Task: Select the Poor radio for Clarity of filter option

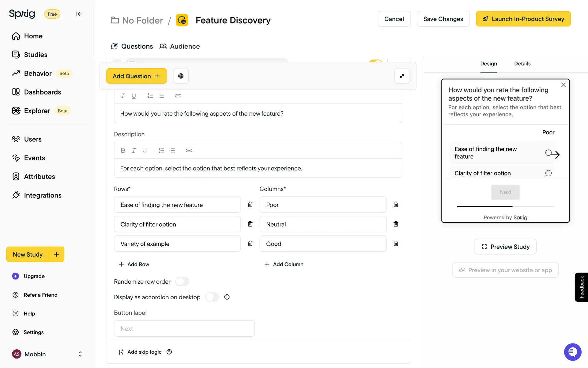Action: [x=548, y=173]
